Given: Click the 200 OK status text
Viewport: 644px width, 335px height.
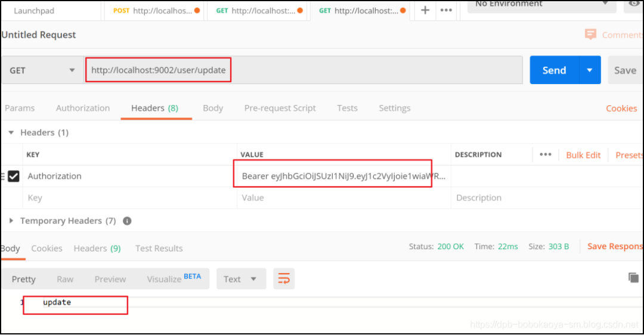Looking at the screenshot, I should (x=450, y=246).
